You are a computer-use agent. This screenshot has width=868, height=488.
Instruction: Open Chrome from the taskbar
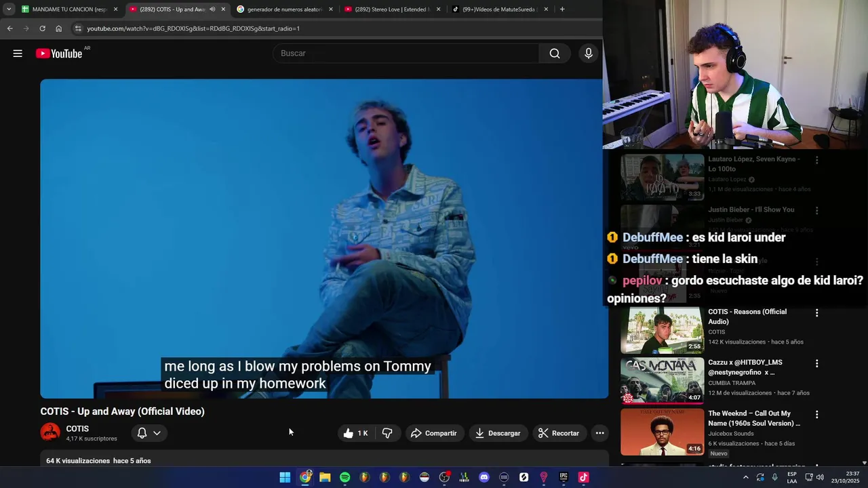pos(305,477)
